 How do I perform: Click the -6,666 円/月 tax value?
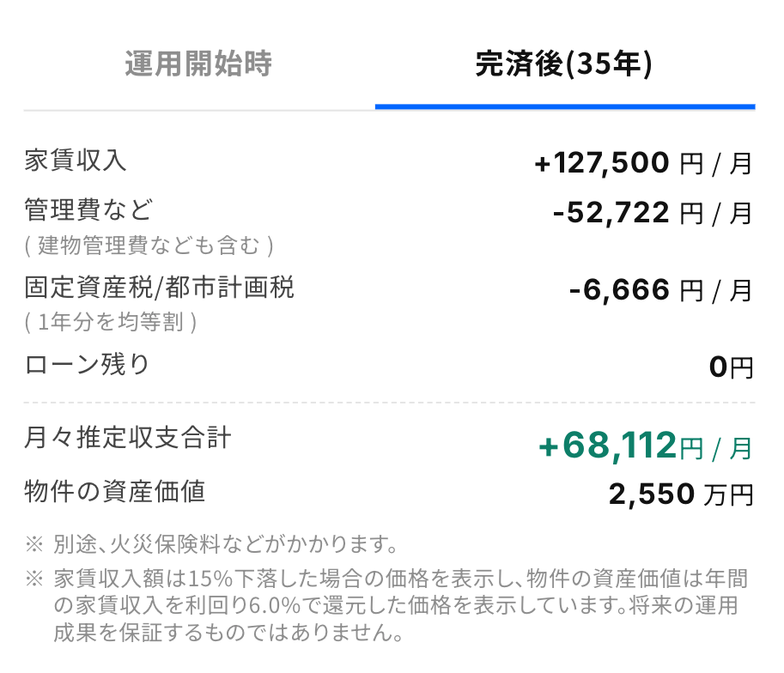[x=660, y=290]
